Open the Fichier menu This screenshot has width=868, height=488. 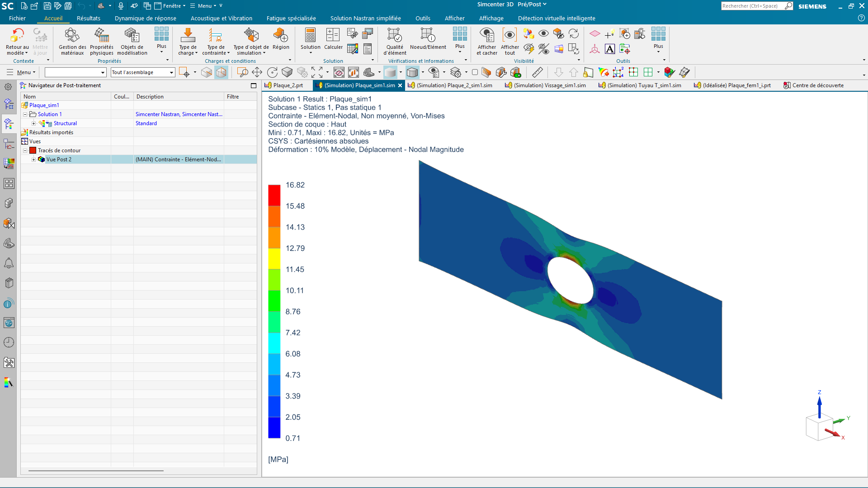click(17, 19)
